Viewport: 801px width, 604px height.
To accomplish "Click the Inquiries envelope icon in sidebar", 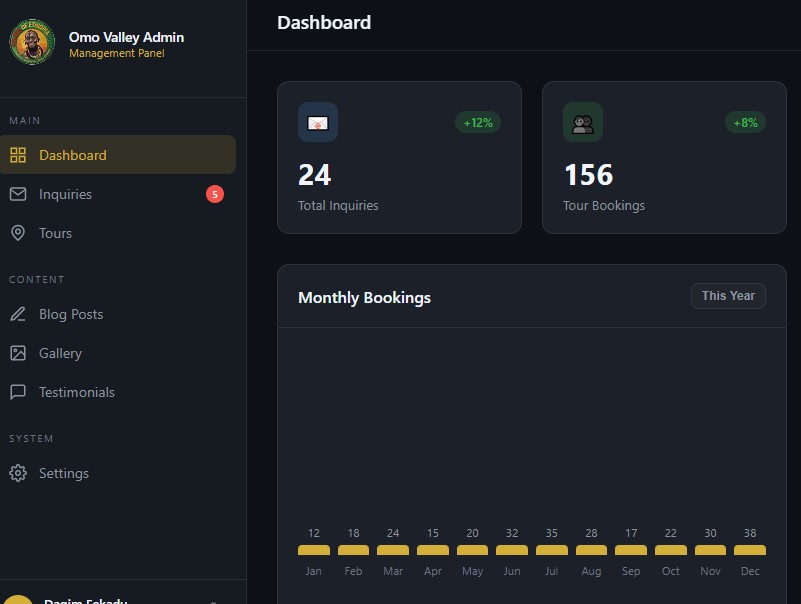I will pos(18,194).
